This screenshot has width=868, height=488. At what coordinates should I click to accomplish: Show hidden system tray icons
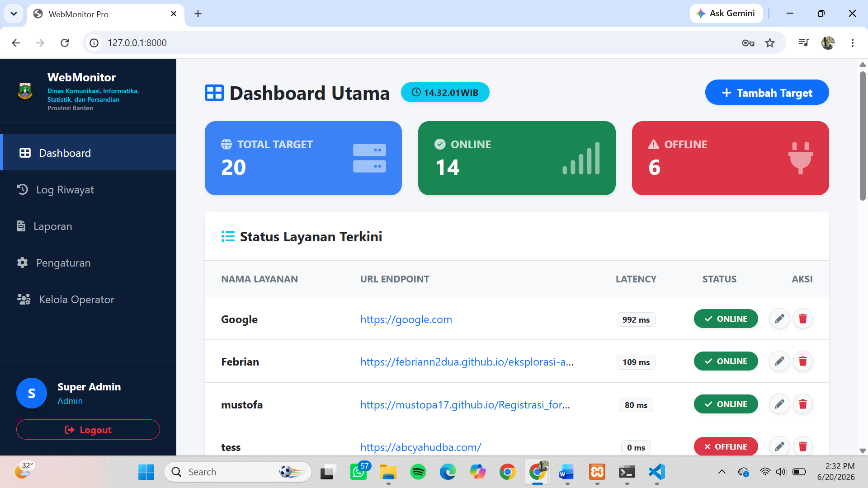tap(722, 472)
